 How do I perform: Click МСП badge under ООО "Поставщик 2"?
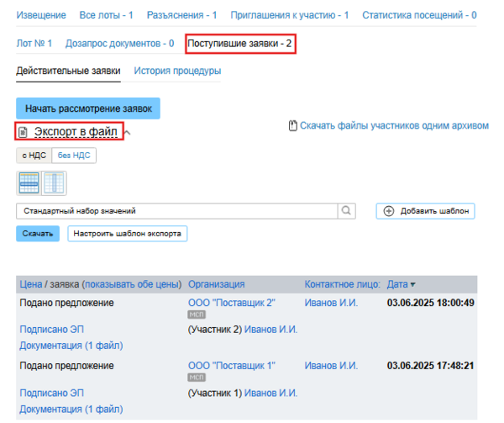coord(196,315)
